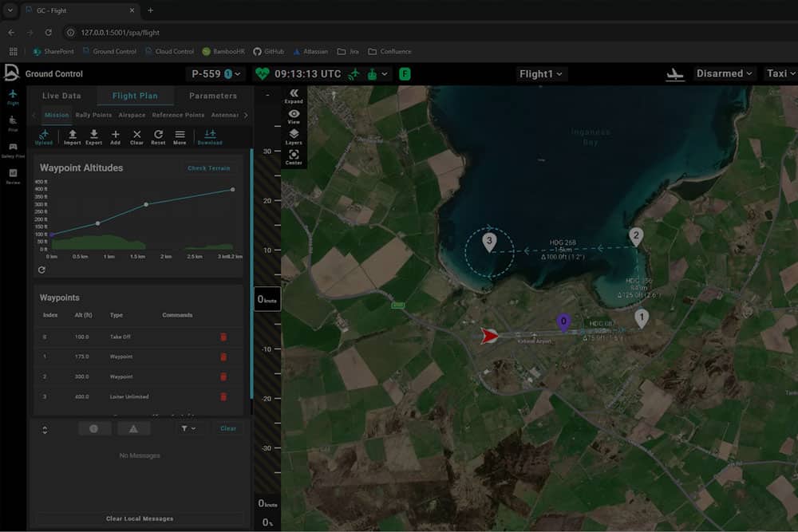The height and width of the screenshot is (532, 798).
Task: Click the Clear Local Messages button
Action: (x=140, y=518)
